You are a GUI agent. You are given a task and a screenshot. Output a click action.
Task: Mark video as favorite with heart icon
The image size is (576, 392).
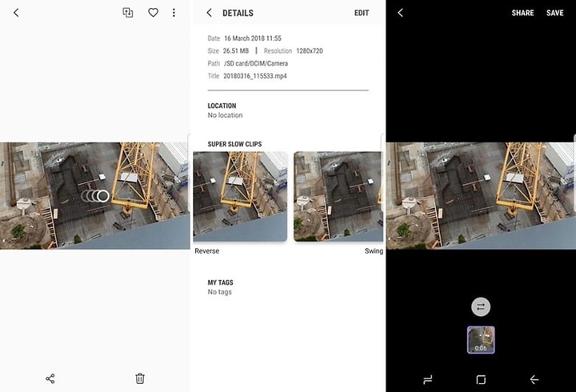click(x=153, y=13)
